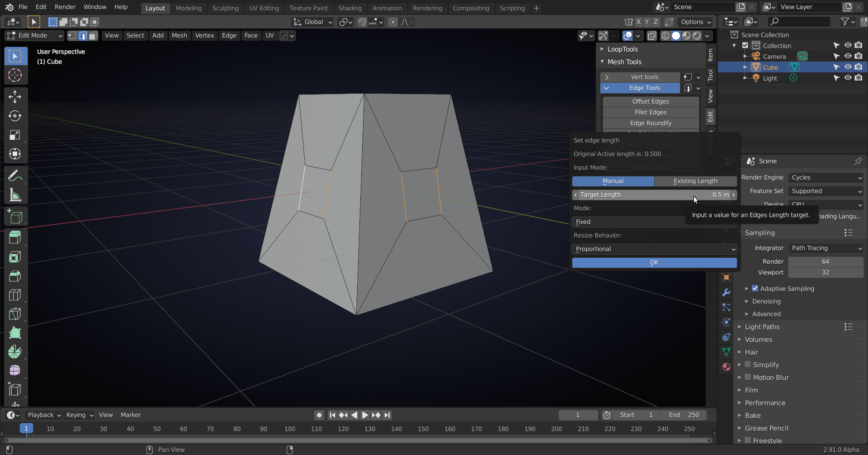Hide the Light object in the viewport
This screenshot has height=455, width=868.
pos(848,78)
